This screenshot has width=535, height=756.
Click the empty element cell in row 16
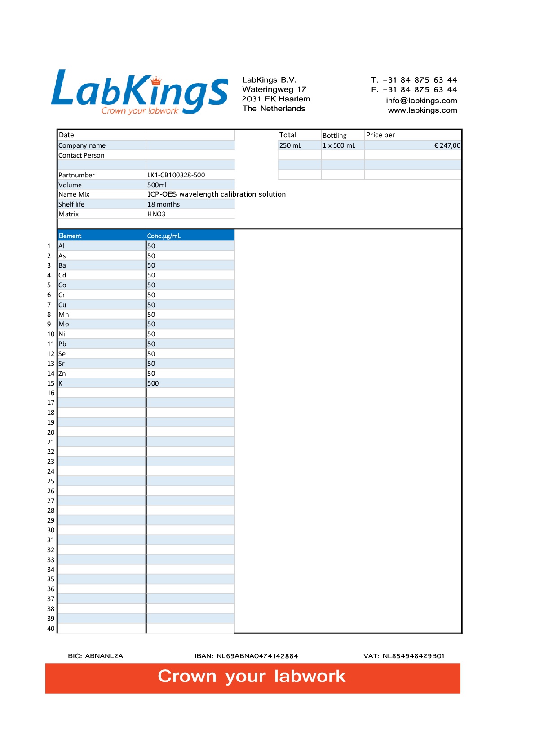[x=102, y=393]
